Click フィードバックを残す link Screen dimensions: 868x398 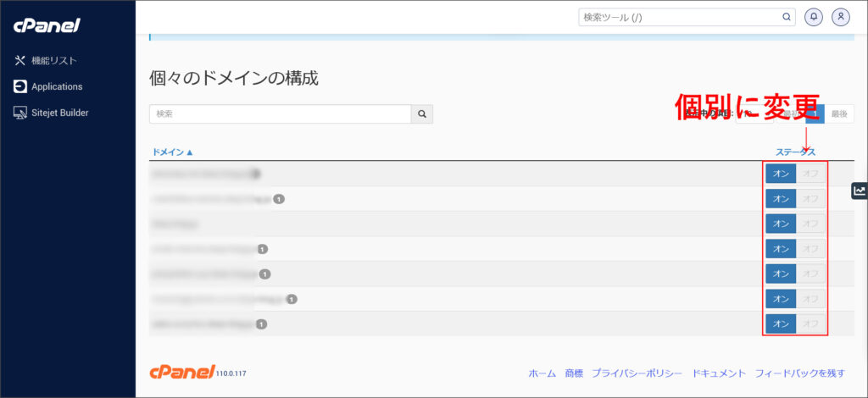click(800, 373)
